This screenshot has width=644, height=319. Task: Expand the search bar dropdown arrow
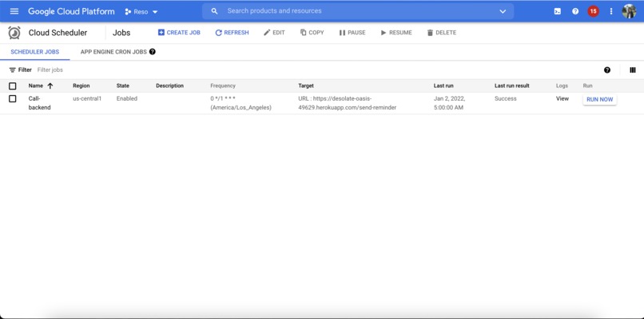click(x=503, y=11)
